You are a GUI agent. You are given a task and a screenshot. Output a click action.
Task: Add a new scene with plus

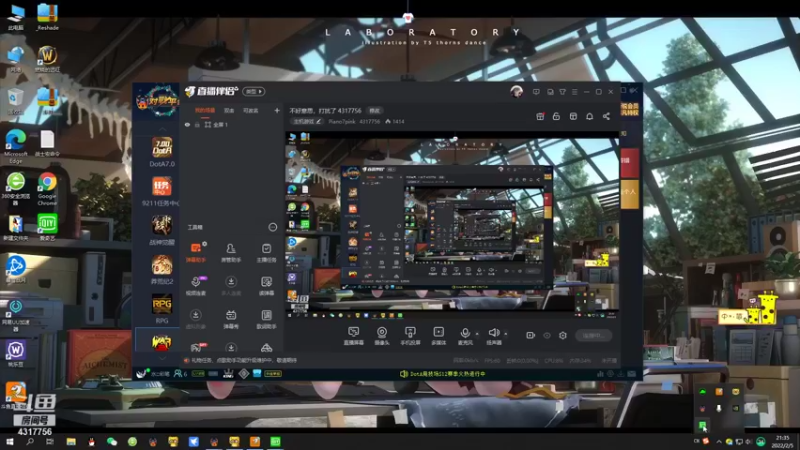coord(277,110)
